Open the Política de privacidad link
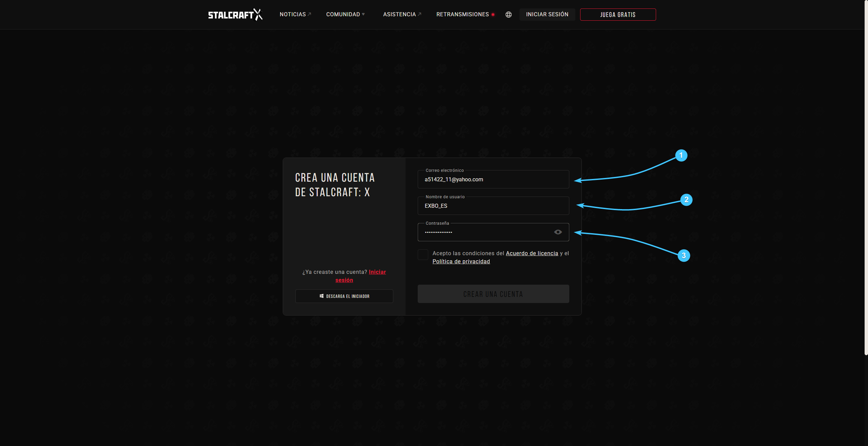The height and width of the screenshot is (446, 868). pos(461,261)
